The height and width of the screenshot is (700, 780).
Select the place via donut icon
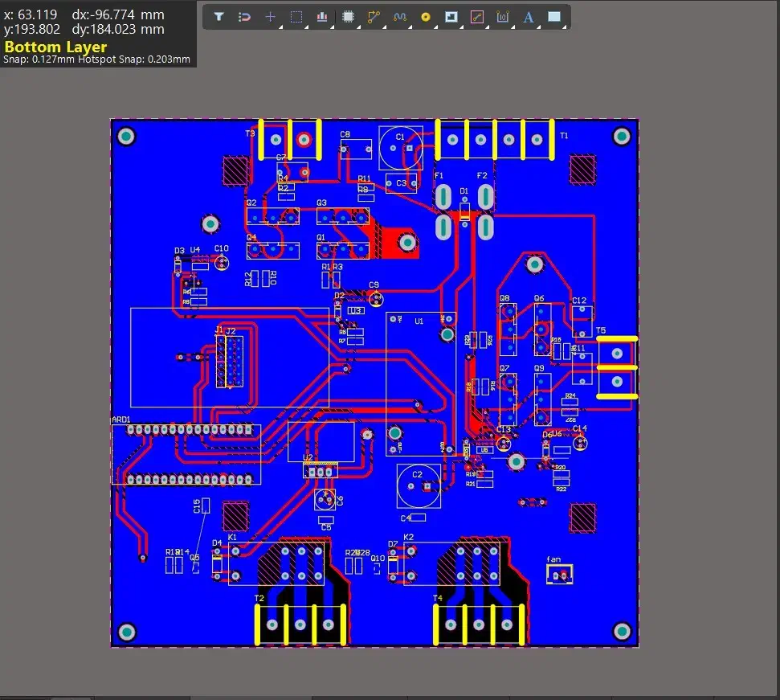pos(425,17)
